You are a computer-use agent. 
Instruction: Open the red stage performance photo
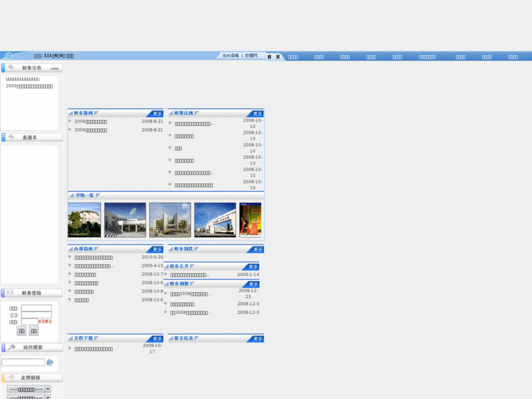[250, 220]
